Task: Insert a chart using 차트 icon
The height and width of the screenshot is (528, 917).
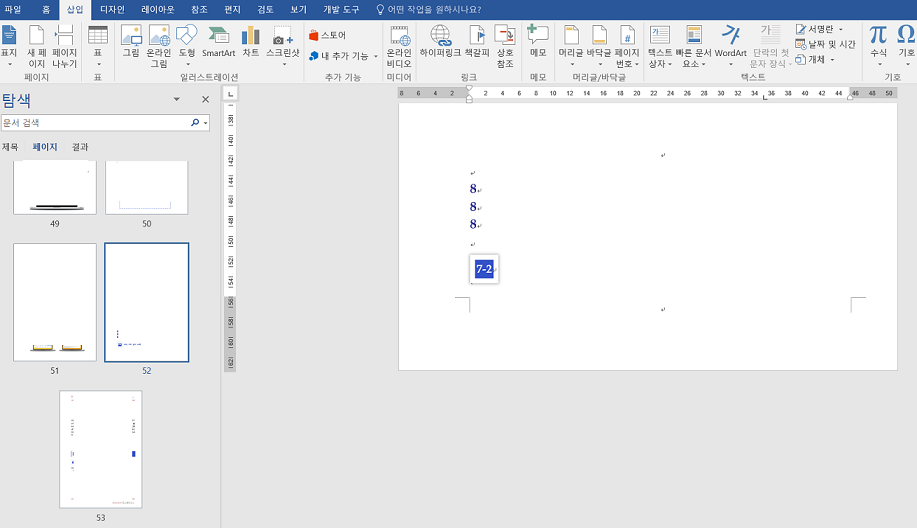Action: tap(250, 41)
